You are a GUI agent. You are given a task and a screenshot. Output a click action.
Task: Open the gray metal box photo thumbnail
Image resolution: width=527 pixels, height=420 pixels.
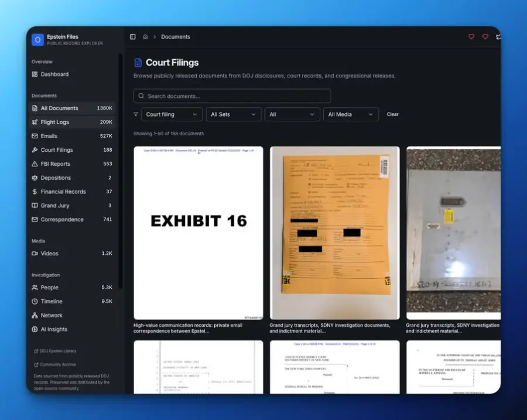(453, 233)
